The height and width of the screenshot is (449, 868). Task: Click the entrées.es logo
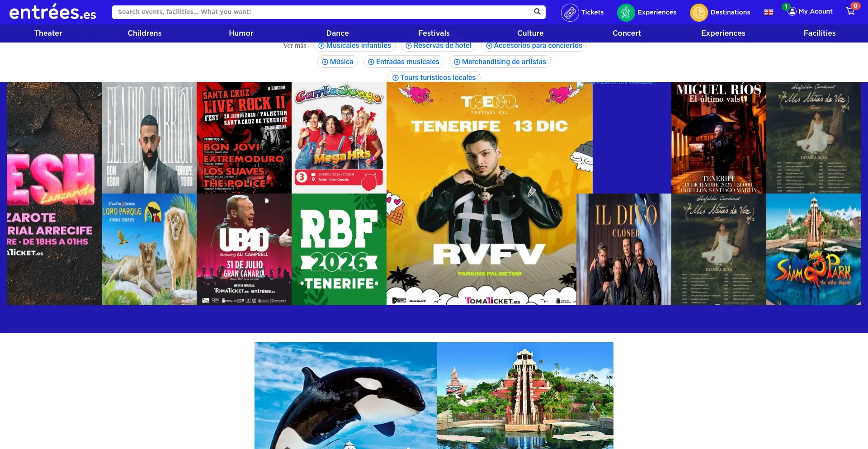tap(52, 12)
